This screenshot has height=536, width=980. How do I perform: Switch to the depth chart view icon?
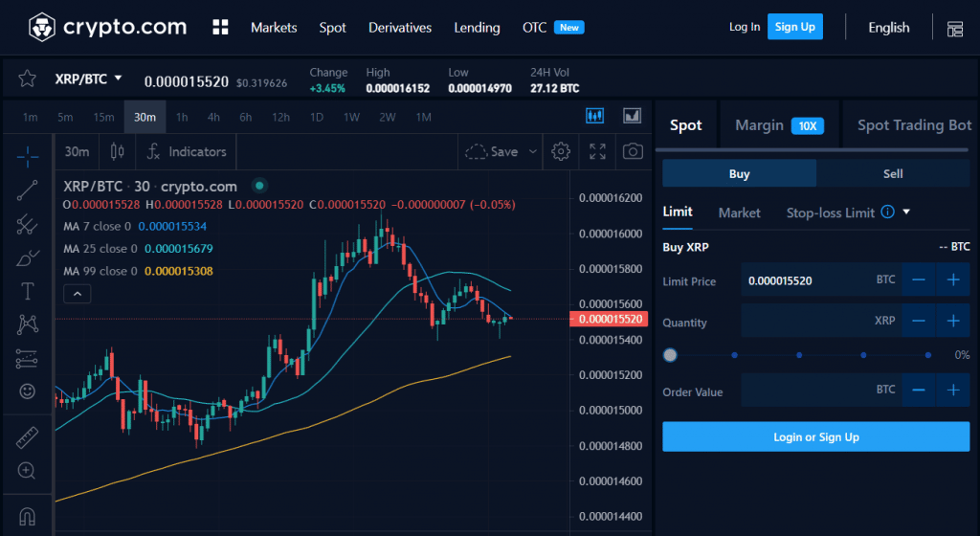632,116
